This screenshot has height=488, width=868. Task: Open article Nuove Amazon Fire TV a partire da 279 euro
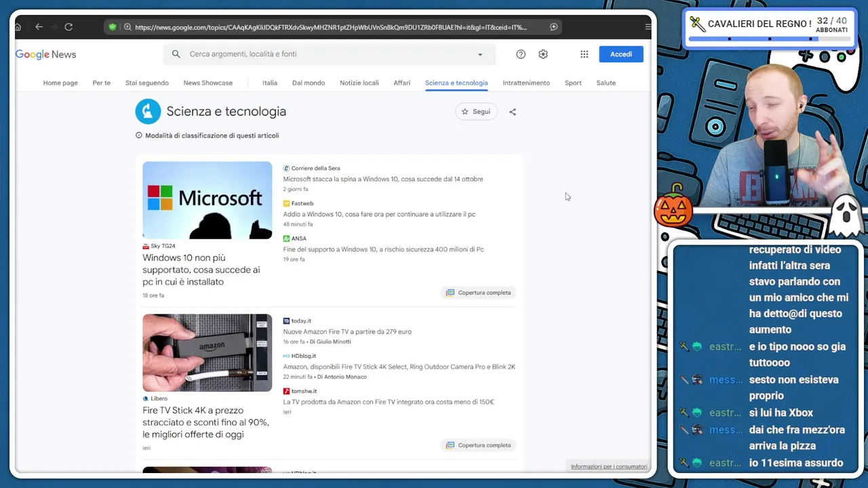pos(347,331)
